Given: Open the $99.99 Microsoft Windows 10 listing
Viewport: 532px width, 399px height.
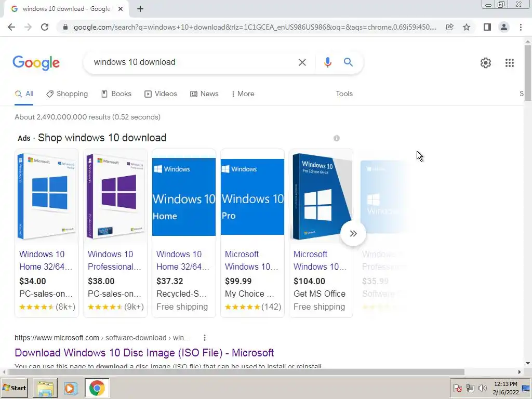Looking at the screenshot, I should tap(251, 261).
